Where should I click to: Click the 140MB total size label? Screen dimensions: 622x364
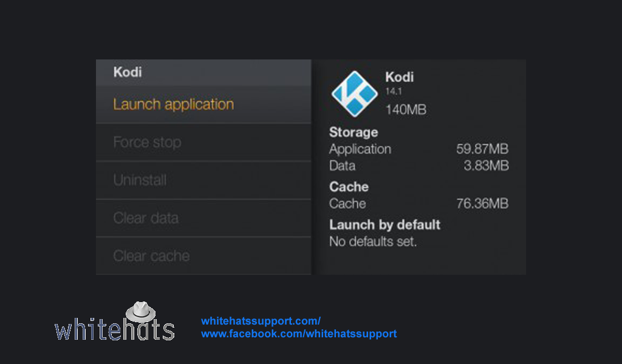tap(406, 110)
